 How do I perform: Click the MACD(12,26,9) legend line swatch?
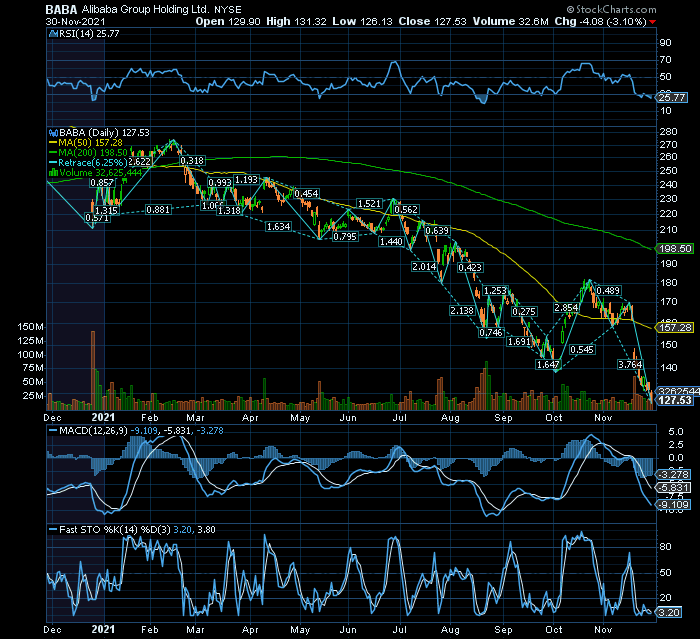click(53, 431)
